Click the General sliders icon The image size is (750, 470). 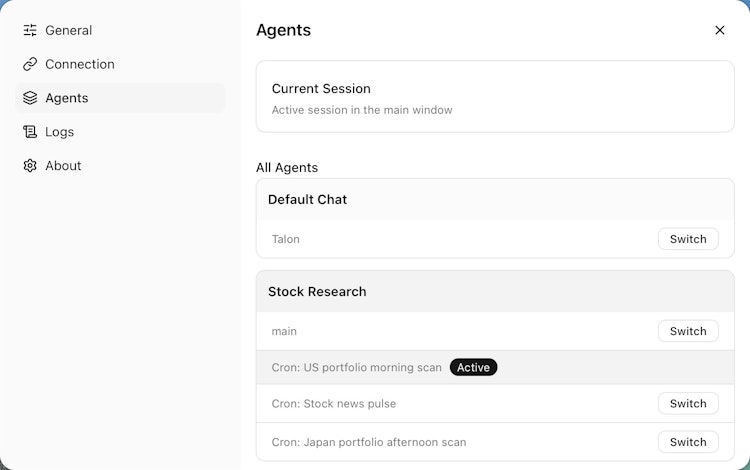tap(30, 30)
